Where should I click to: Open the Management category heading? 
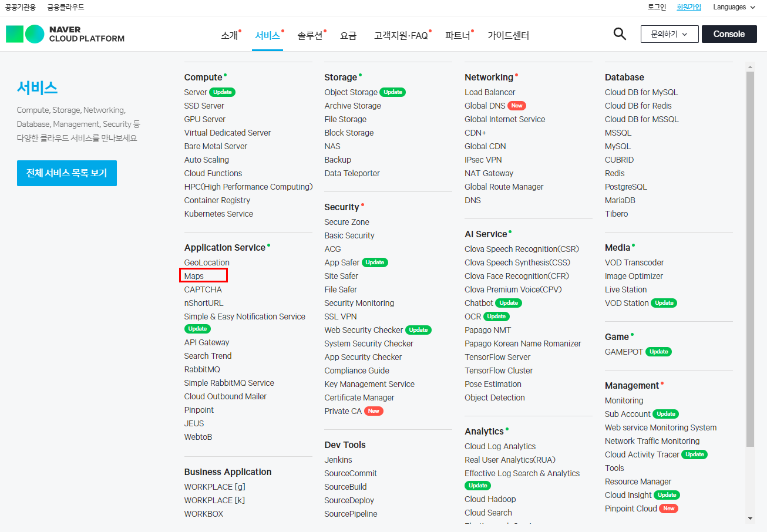[x=632, y=386]
